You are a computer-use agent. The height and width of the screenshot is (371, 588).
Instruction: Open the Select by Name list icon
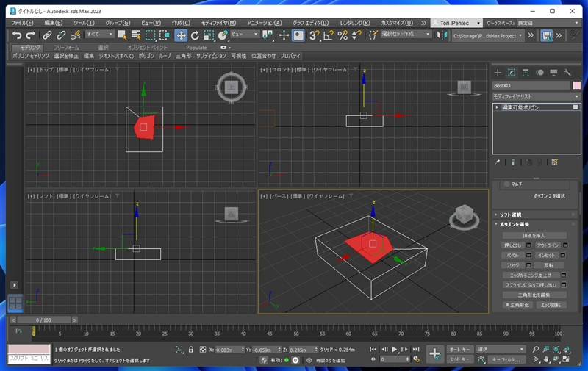point(136,35)
